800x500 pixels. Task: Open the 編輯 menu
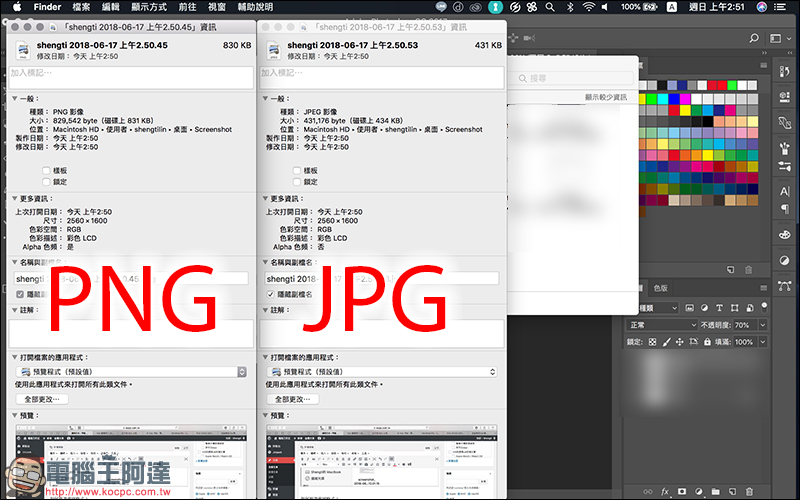pyautogui.click(x=111, y=7)
